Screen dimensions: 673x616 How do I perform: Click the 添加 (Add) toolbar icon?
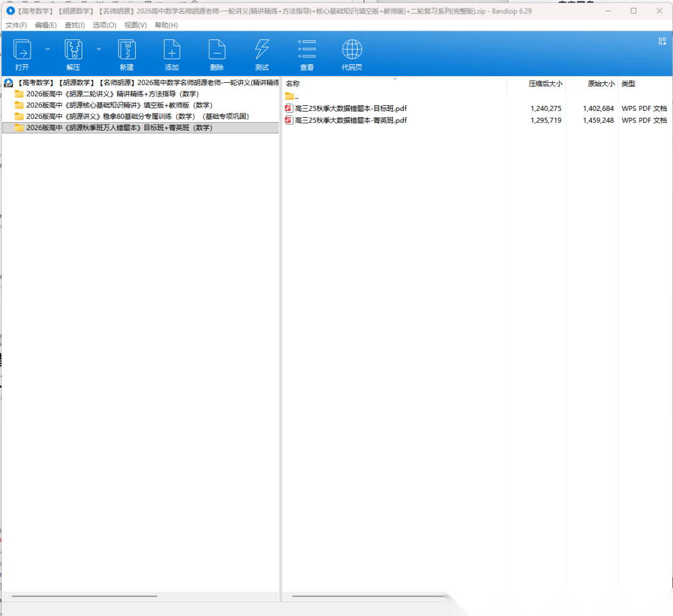171,50
